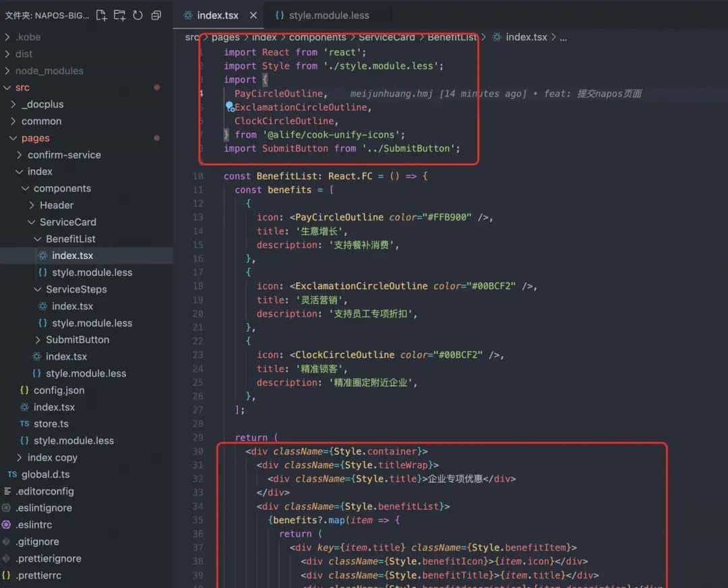
Task: Click the pages breadcrumb segment
Action: pyautogui.click(x=225, y=37)
